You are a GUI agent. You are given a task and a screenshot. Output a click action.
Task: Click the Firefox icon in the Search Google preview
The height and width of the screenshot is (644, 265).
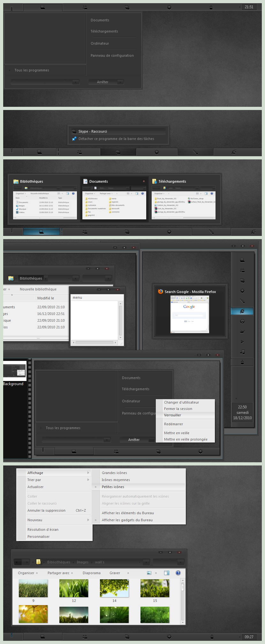point(161,291)
